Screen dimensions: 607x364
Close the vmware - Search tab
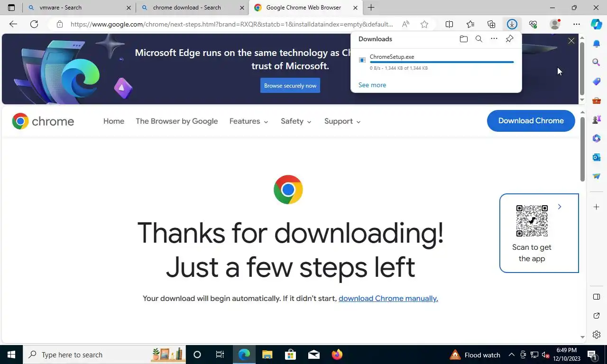point(129,8)
